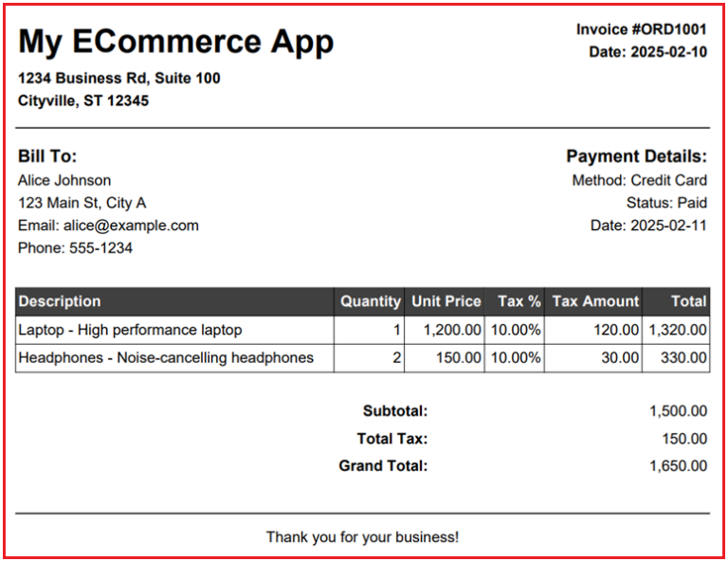Select the Bill To heading
The height and width of the screenshot is (561, 728).
click(x=47, y=156)
